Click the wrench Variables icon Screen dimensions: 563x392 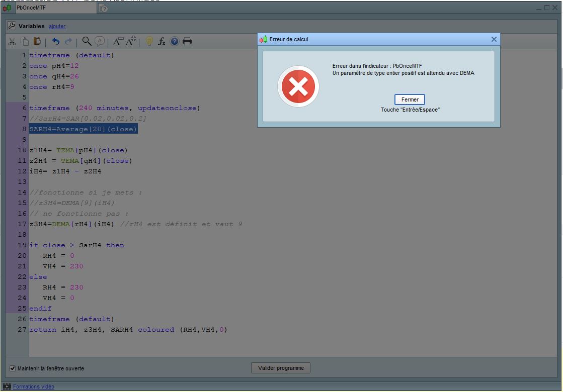(x=12, y=26)
